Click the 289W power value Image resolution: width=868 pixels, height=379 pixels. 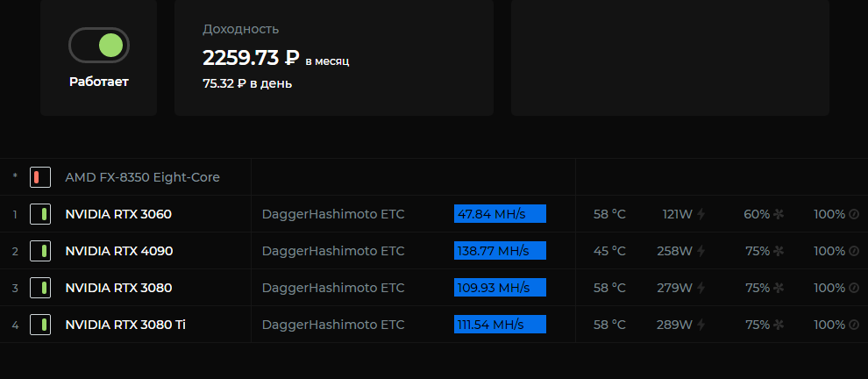click(x=675, y=325)
